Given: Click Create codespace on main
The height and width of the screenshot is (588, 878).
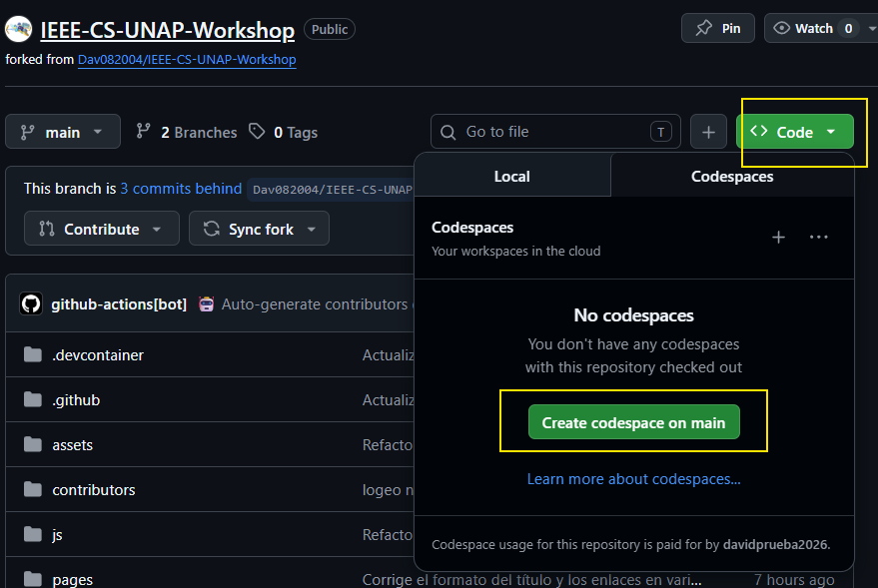Looking at the screenshot, I should click(x=634, y=422).
